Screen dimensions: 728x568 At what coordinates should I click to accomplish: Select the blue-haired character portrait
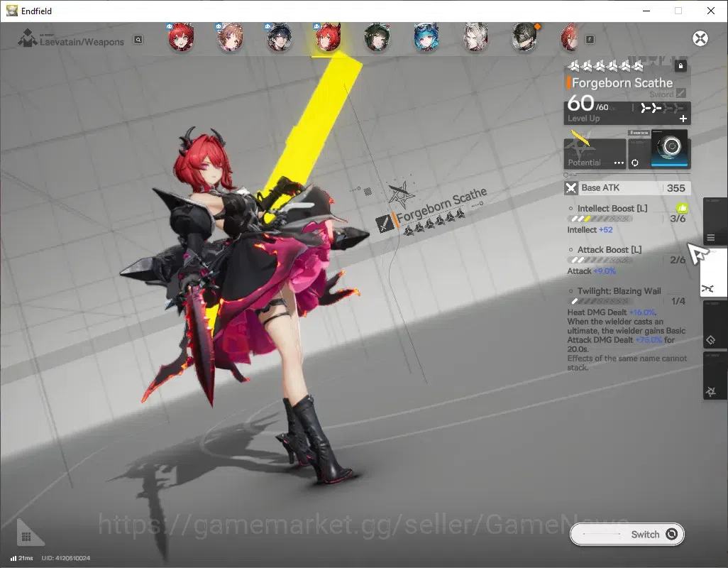[426, 38]
